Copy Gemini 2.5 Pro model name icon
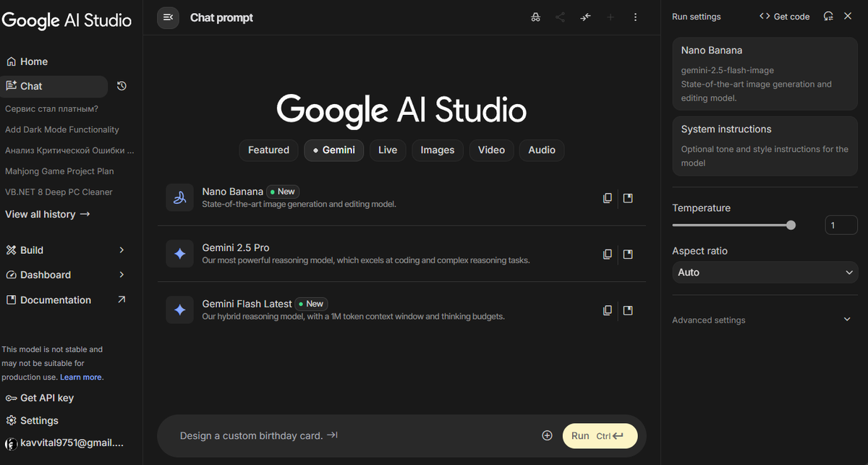The width and height of the screenshot is (868, 465). (608, 254)
